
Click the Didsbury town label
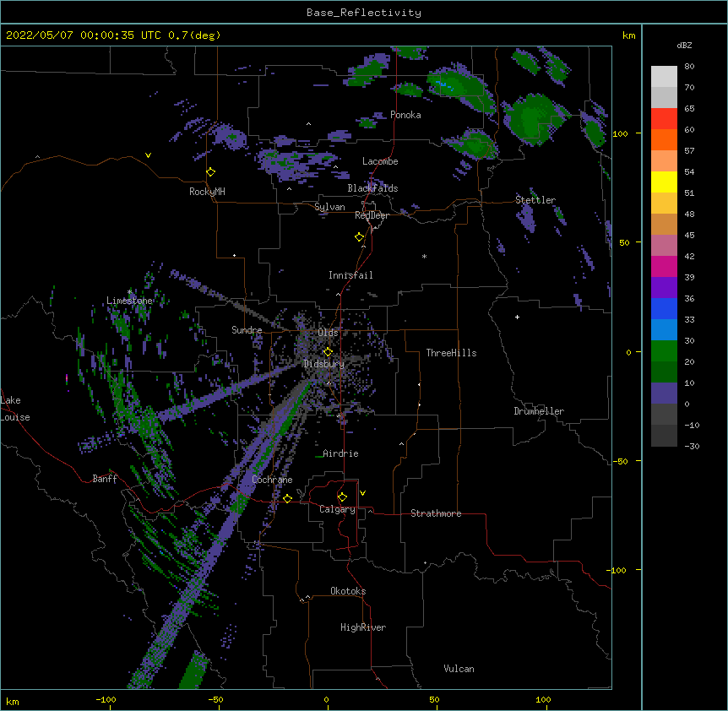pyautogui.click(x=323, y=364)
